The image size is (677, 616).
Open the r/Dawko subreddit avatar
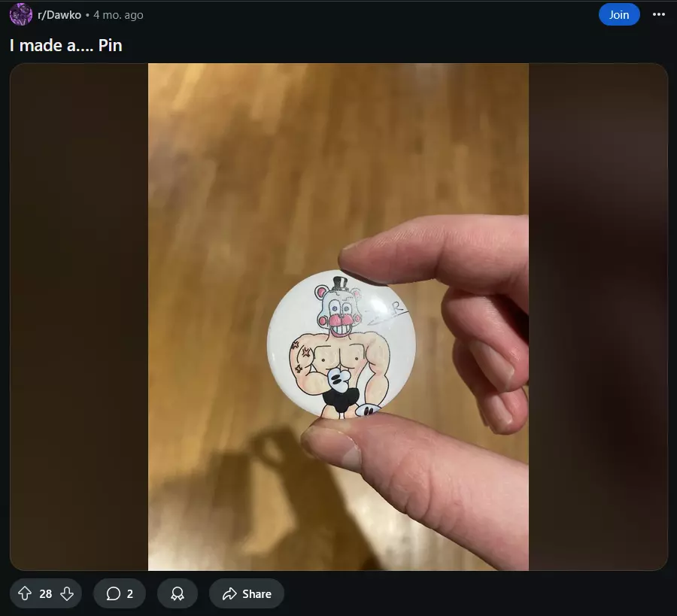click(21, 14)
